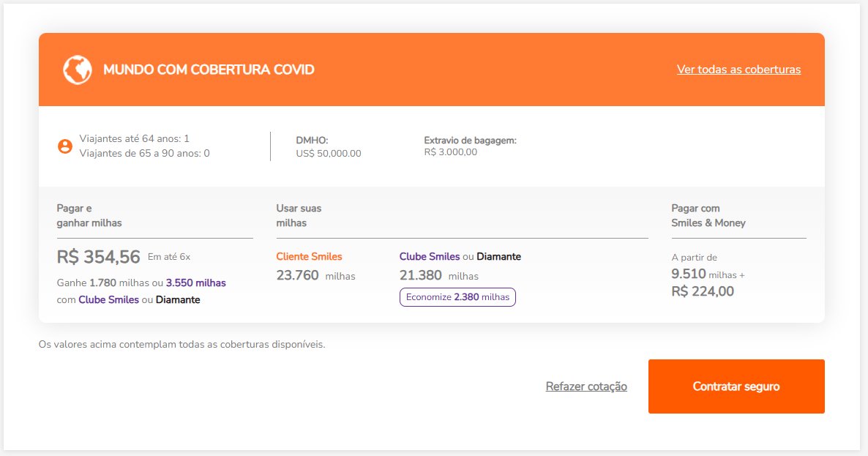Click 3.550 milhas purple text
Viewport: 868px width, 456px height.
pos(196,283)
